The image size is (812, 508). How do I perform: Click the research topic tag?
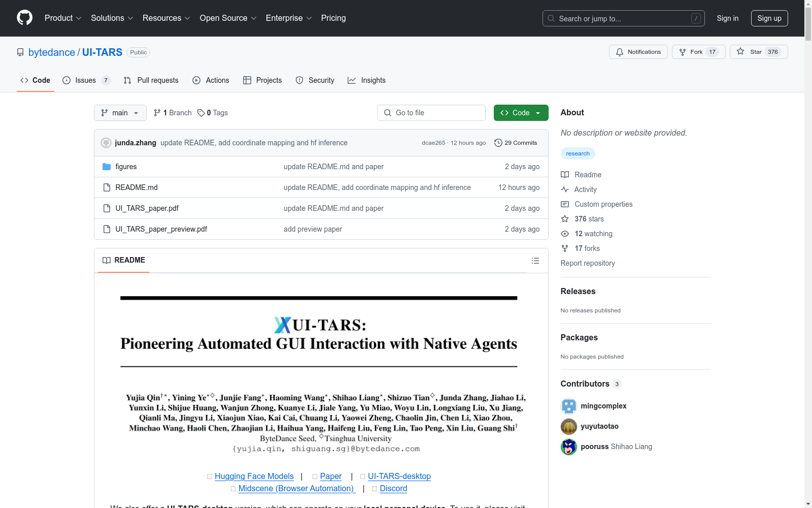578,153
